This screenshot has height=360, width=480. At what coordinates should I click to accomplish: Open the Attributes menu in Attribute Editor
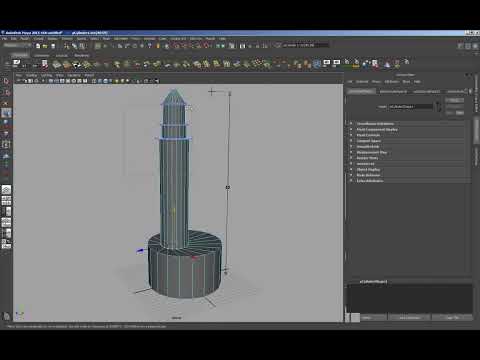click(x=391, y=81)
